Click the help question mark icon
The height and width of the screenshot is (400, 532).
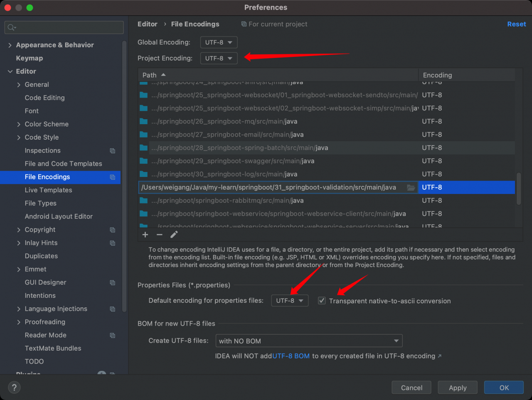14,388
